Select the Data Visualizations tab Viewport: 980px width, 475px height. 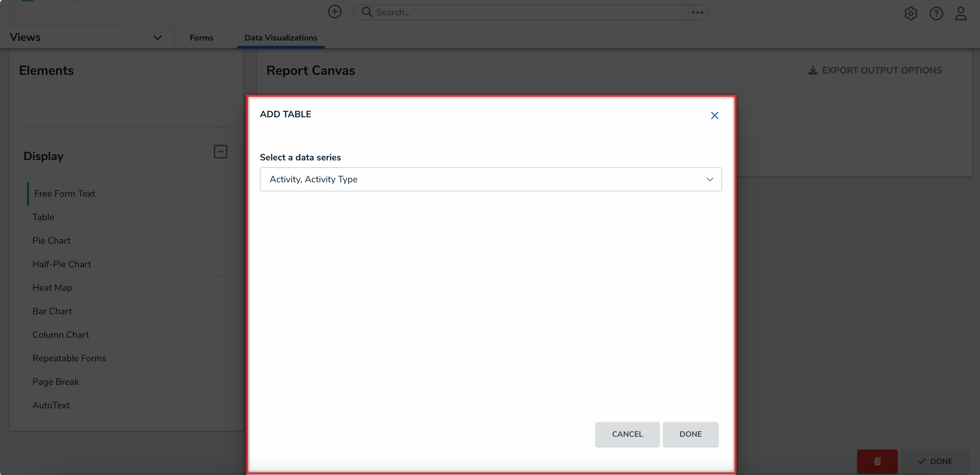tap(280, 38)
